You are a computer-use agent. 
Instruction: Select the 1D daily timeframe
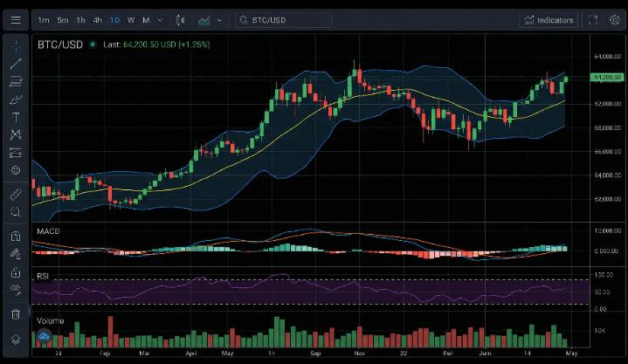click(x=114, y=20)
